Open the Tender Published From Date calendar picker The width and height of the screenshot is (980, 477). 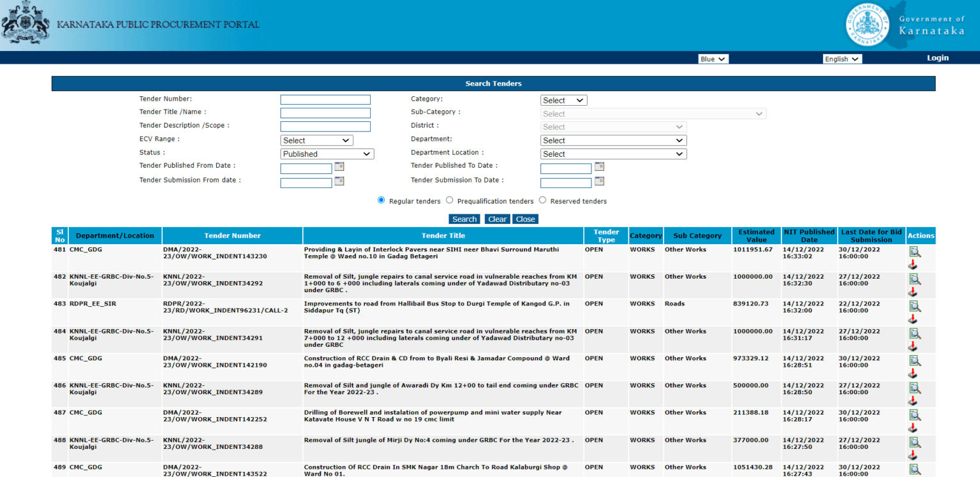coord(339,166)
